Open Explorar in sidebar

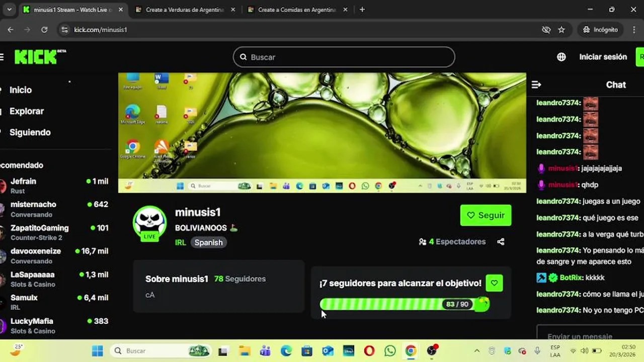pyautogui.click(x=27, y=111)
